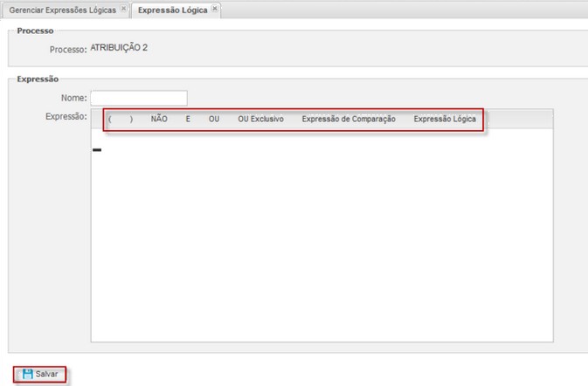Click the Salvar floppy disk icon
The image size is (588, 386).
coord(27,374)
